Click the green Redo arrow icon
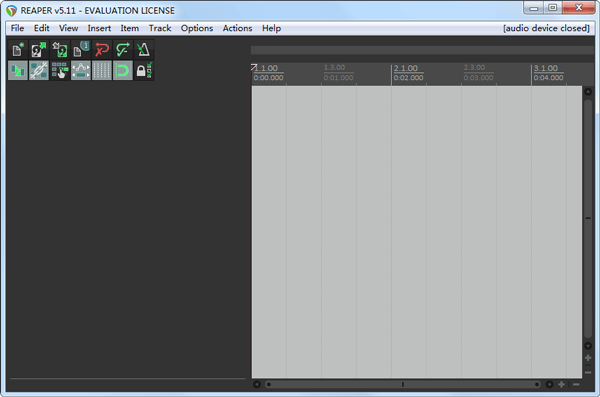 [x=123, y=50]
